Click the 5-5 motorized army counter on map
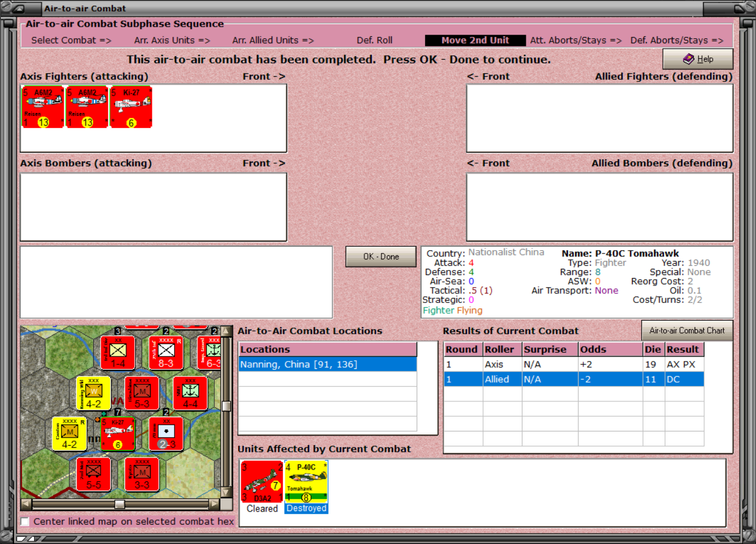The width and height of the screenshot is (756, 544). point(94,474)
